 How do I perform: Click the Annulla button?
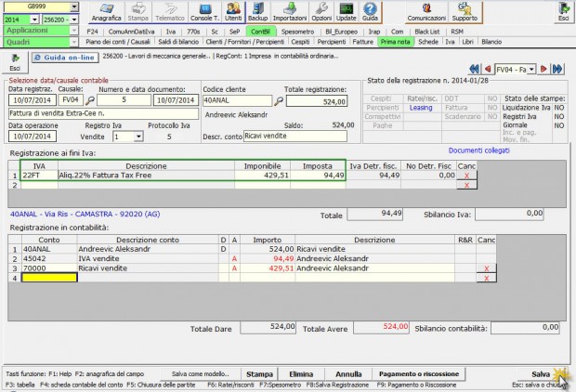pos(348,374)
